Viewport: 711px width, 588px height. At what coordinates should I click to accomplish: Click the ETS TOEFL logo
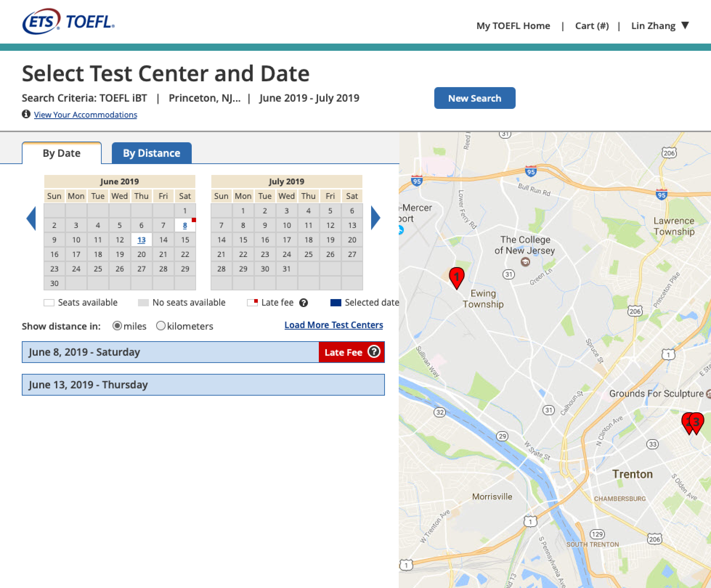69,22
